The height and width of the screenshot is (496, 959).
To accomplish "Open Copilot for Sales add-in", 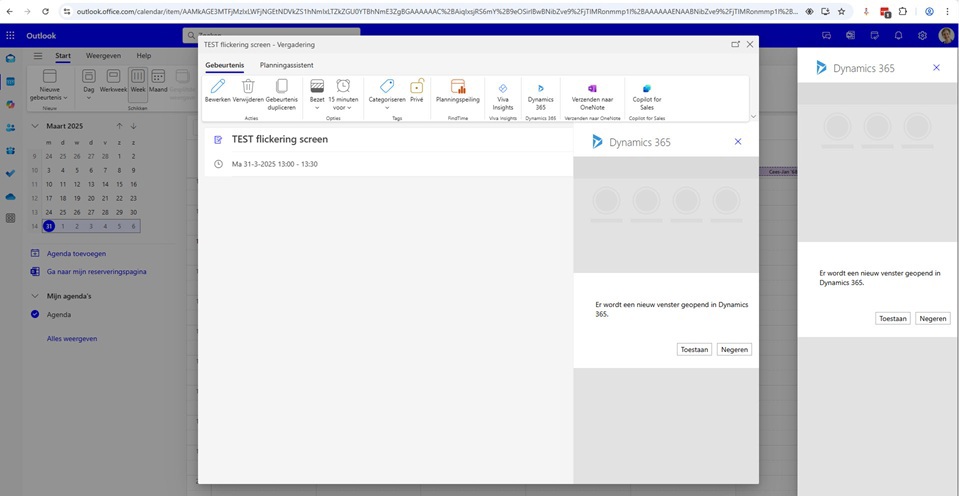I will 646,97.
